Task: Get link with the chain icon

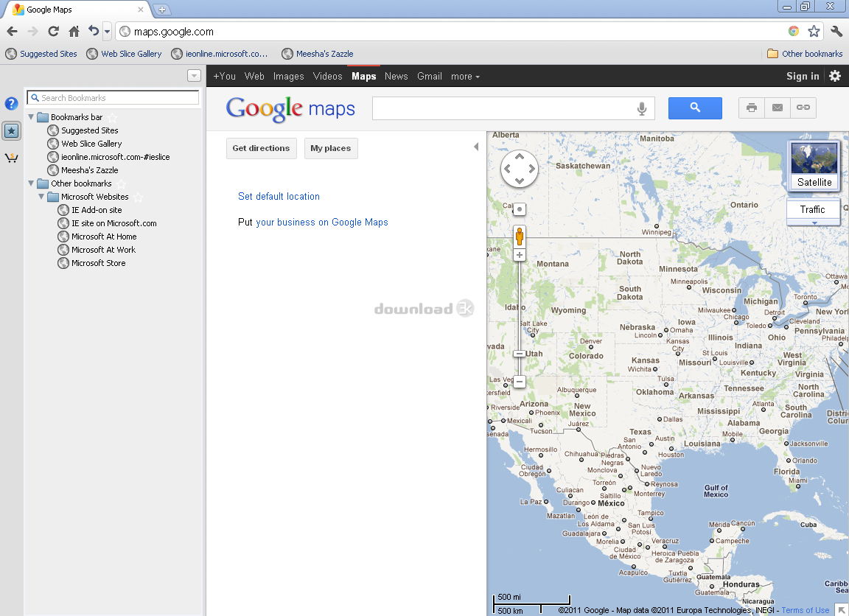Action: click(803, 108)
